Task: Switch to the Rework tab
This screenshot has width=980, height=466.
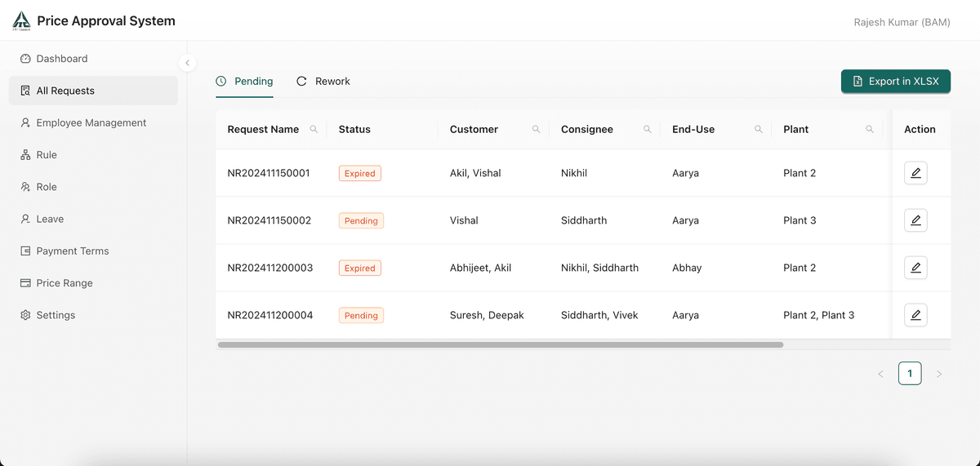Action: pyautogui.click(x=323, y=82)
